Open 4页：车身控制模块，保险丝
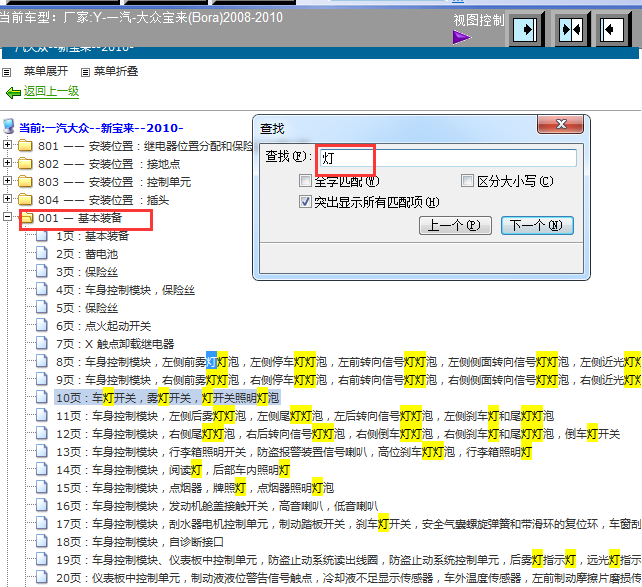Image resolution: width=642 pixels, height=587 pixels. tap(125, 290)
